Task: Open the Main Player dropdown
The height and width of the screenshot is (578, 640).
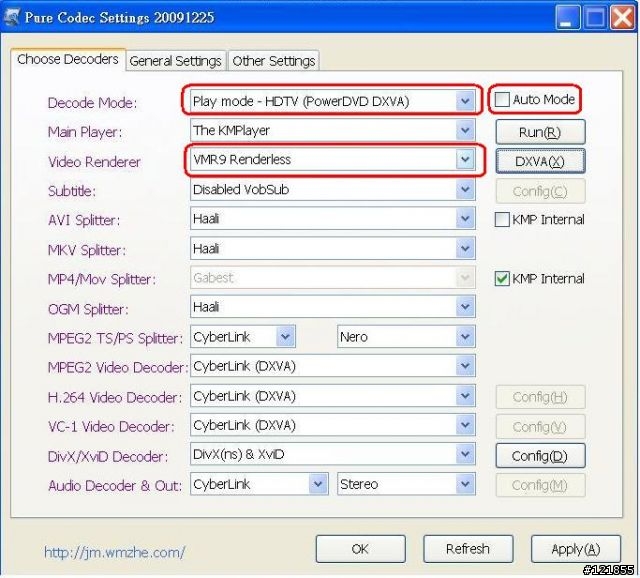Action: (x=465, y=130)
